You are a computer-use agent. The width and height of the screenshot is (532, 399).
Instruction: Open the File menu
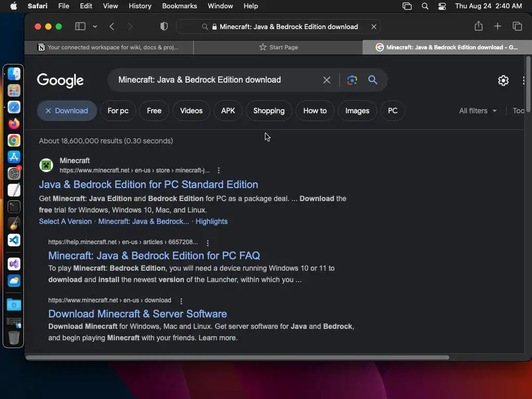pos(63,6)
